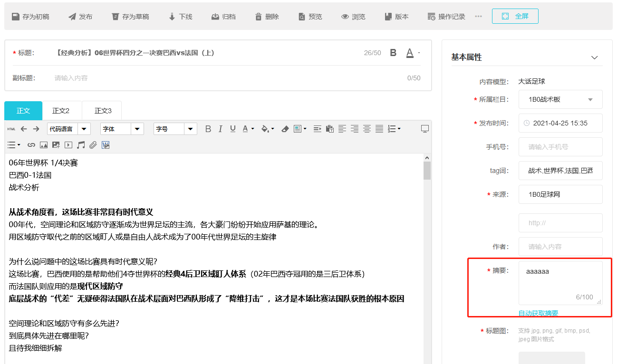Insert video into content
Viewport: 617px width, 364px height.
[x=68, y=144]
